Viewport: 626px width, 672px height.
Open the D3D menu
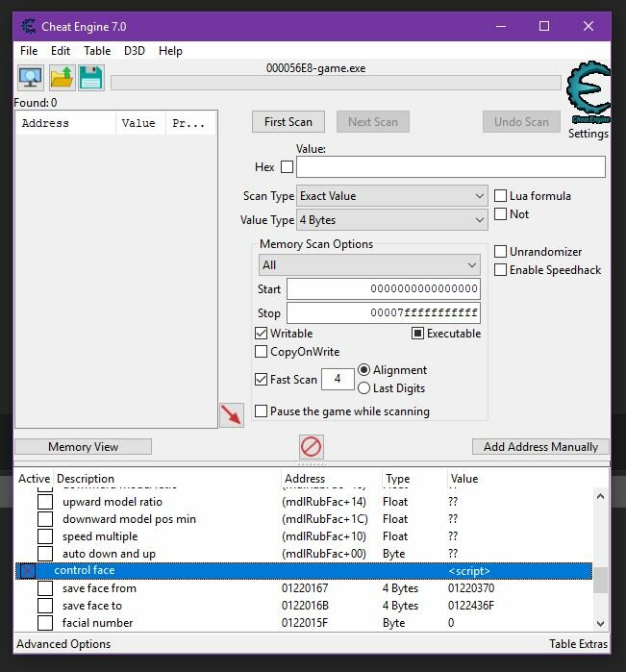135,51
